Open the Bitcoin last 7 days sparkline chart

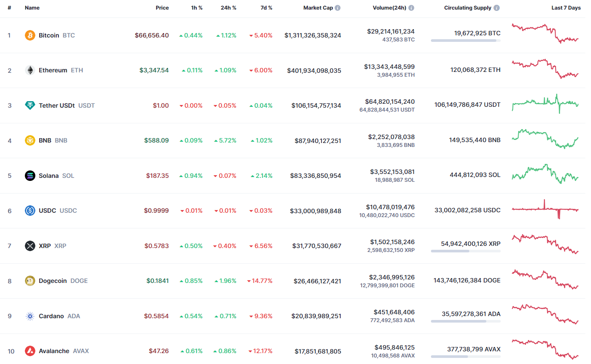[x=545, y=33]
